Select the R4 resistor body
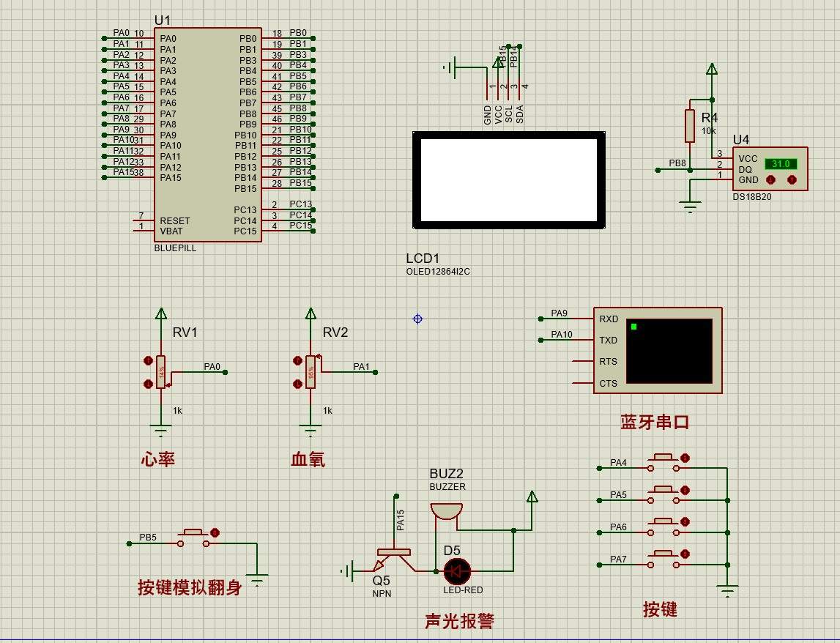 click(690, 126)
